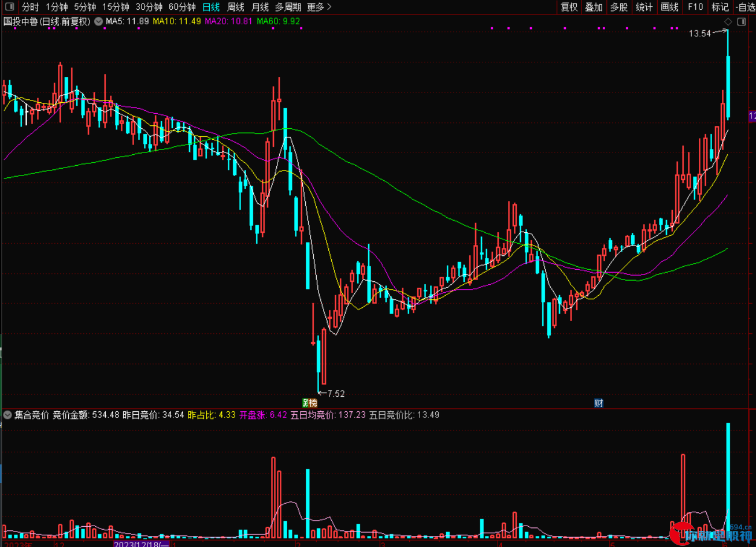Click the magenta MA20: 10.81 label
Image resolution: width=756 pixels, height=547 pixels.
click(x=228, y=21)
